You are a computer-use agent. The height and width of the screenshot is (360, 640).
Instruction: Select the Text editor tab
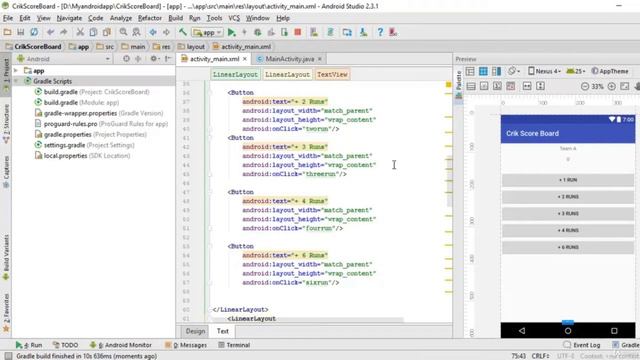(x=222, y=331)
